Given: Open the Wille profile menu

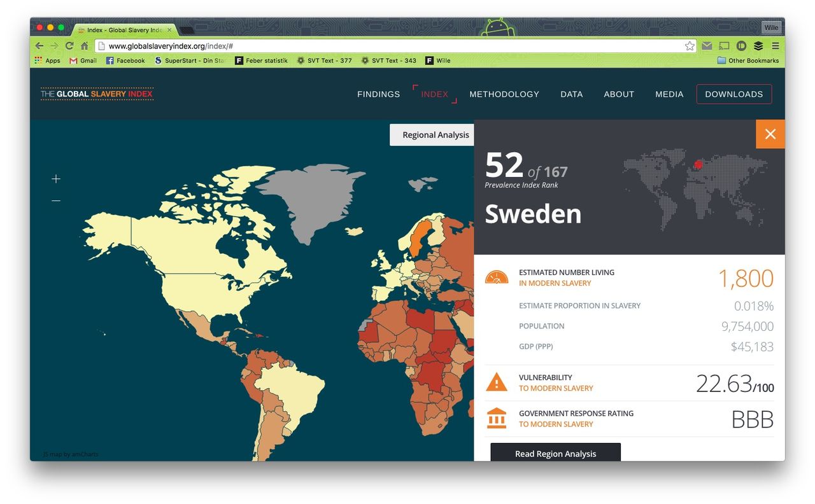Looking at the screenshot, I should (771, 27).
